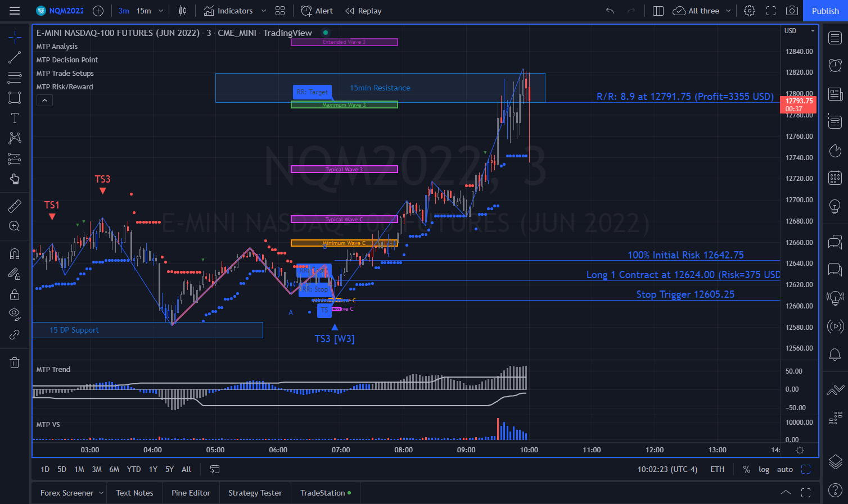Select the geometric shapes tool
Screen dimensions: 848x504
tap(15, 98)
